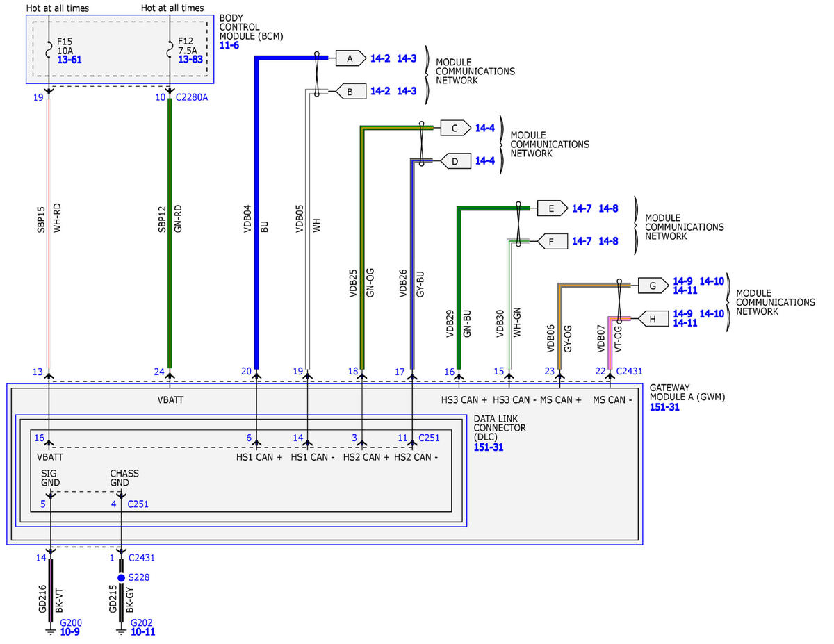Select off-page connector arrow G
Screen dimensions: 834x644
click(x=652, y=286)
